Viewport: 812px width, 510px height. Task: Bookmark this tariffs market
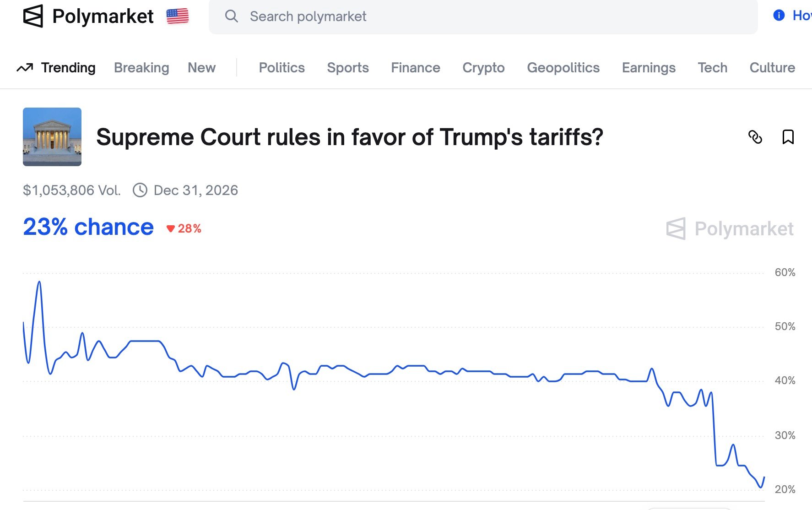coord(788,137)
